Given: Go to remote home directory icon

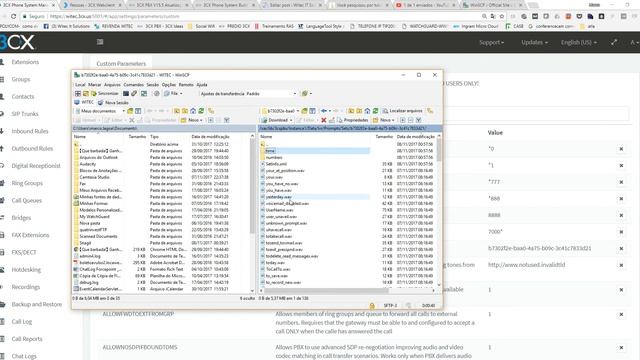Looking at the screenshot, I should [367, 111].
